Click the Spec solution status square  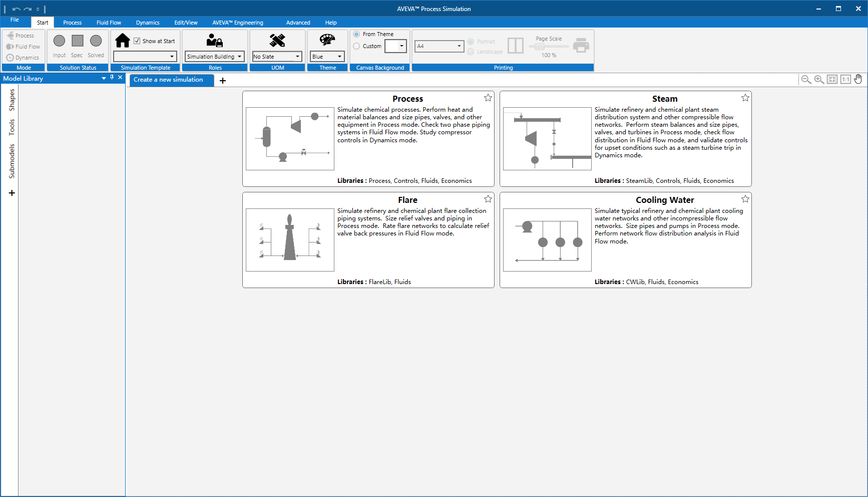(77, 41)
